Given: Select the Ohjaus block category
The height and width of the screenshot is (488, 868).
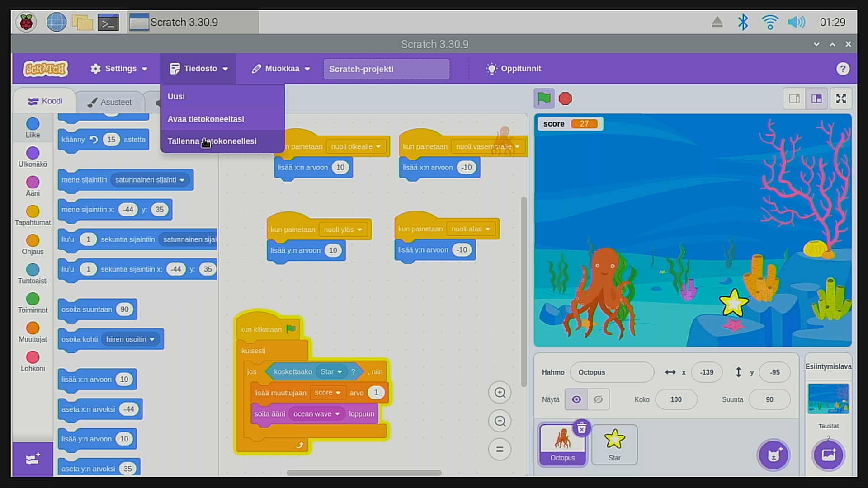Looking at the screenshot, I should point(33,244).
